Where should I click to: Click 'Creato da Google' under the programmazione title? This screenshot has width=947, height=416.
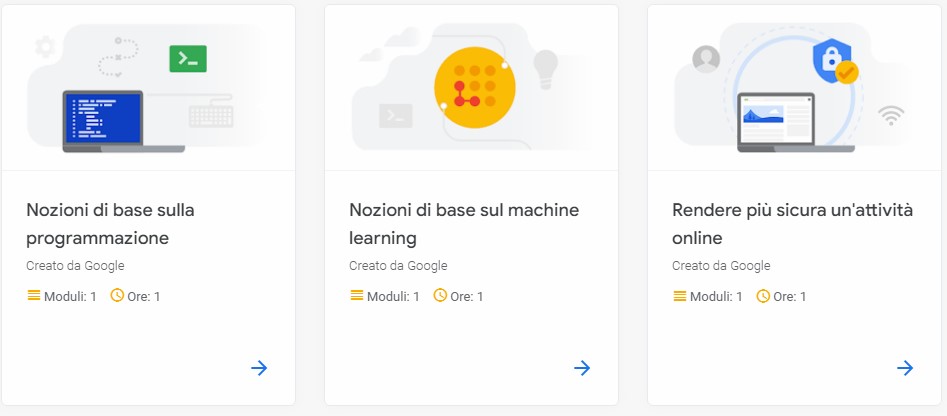75,266
